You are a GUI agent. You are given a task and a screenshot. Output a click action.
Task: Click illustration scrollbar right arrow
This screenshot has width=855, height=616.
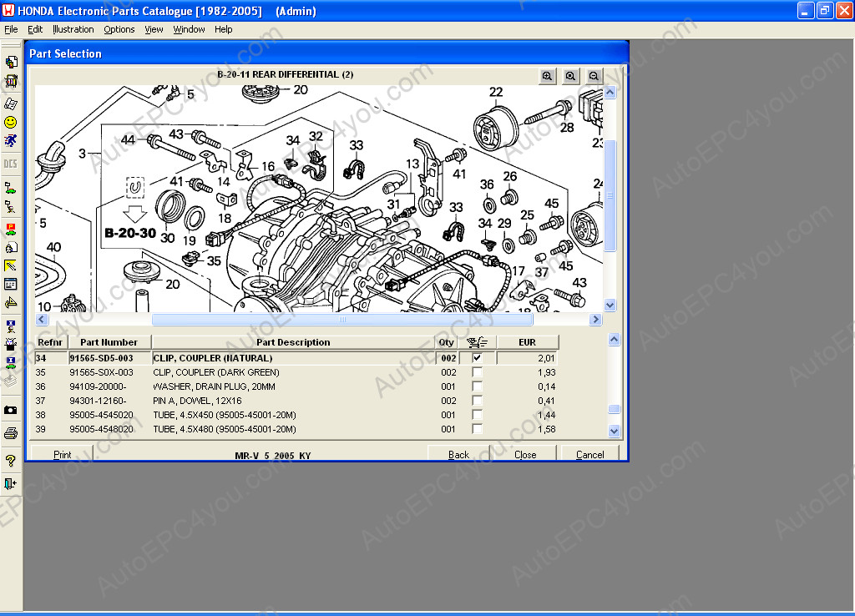coord(595,320)
